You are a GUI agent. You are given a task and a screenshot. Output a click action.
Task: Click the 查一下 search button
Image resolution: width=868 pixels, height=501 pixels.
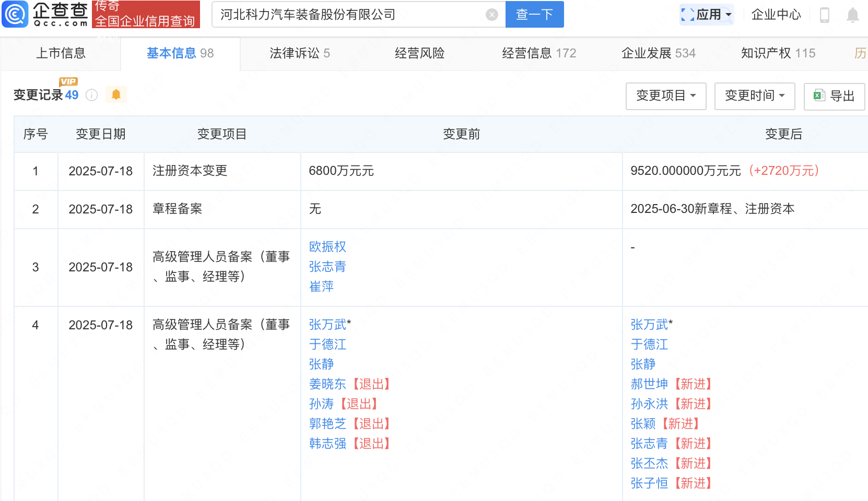tap(534, 14)
